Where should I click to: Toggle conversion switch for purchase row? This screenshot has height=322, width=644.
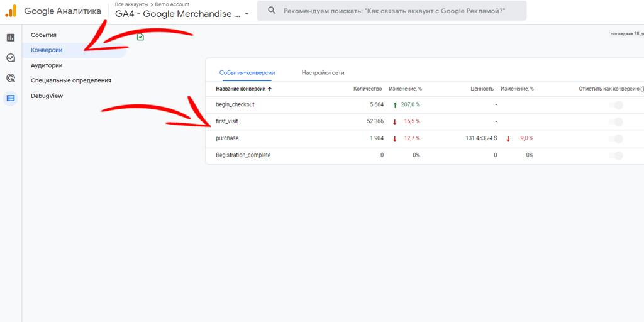(616, 138)
